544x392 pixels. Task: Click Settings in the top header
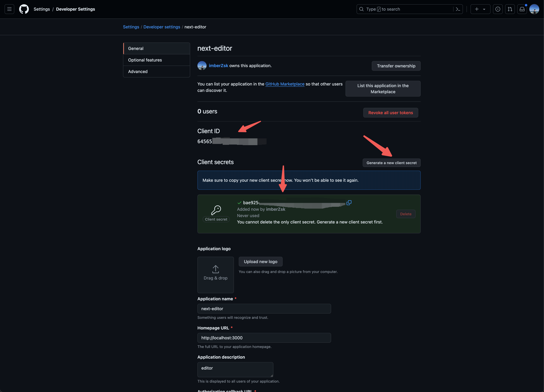42,9
